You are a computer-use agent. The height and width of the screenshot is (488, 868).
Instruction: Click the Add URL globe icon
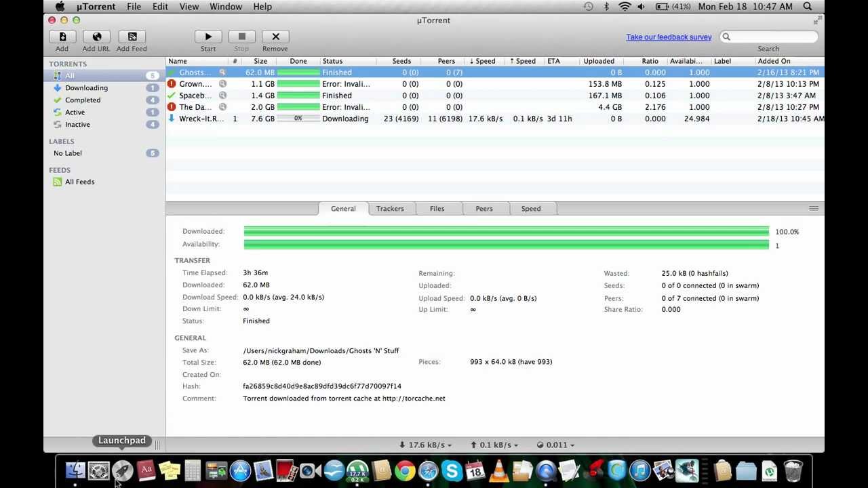pyautogui.click(x=96, y=37)
